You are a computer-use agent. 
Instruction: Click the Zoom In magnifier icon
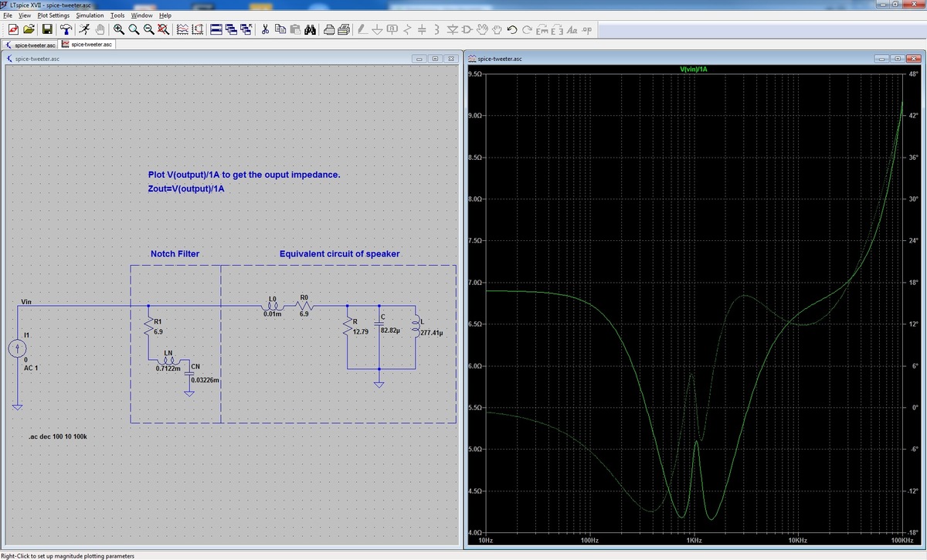point(119,29)
